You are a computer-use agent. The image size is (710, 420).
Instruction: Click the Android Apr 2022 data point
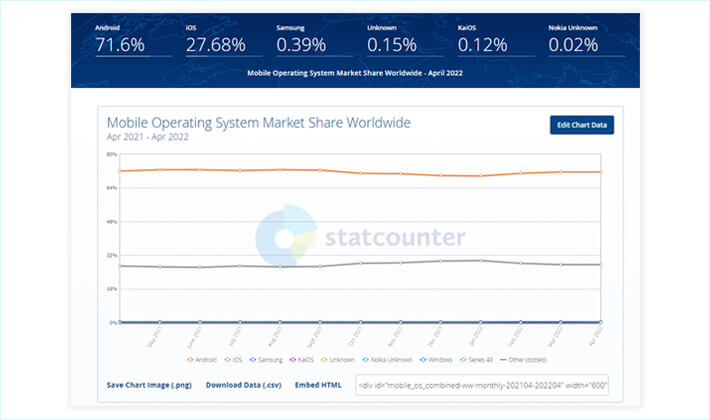[600, 172]
